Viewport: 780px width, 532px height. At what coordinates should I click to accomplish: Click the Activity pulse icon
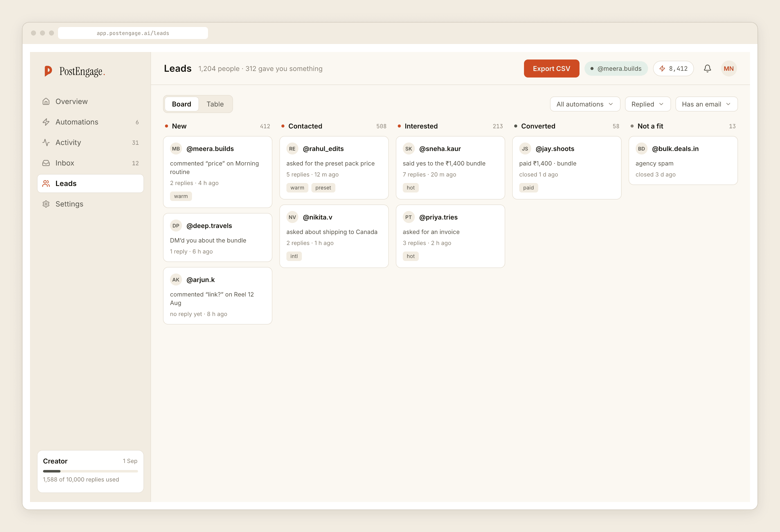pos(46,142)
